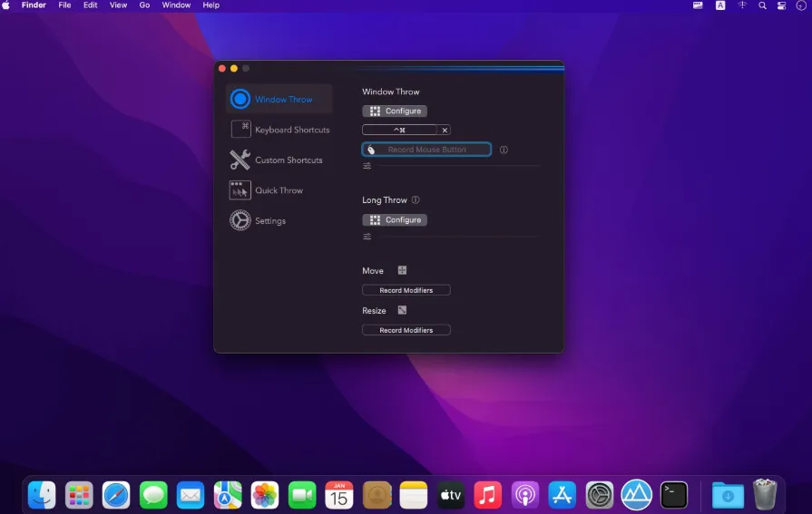Viewport: 812px width, 514px height.
Task: Click the Resize icon
Action: [x=402, y=310]
